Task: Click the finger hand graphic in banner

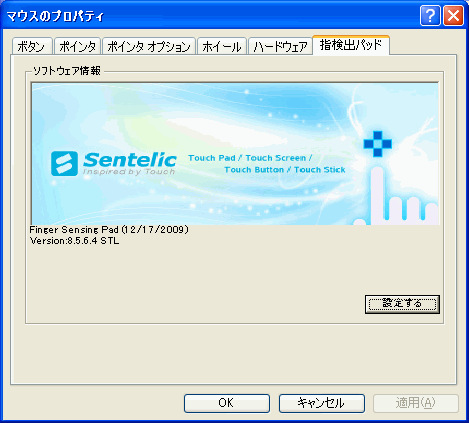Action: click(396, 197)
